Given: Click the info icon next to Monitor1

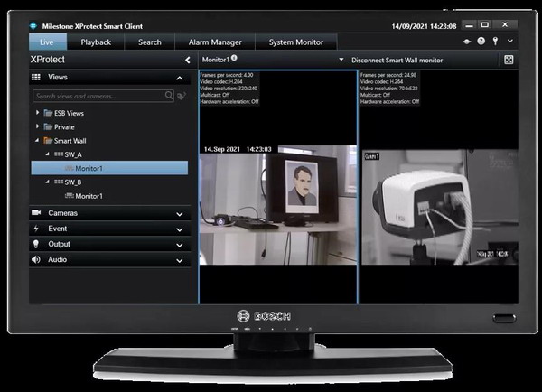Looking at the screenshot, I should pyautogui.click(x=234, y=59).
